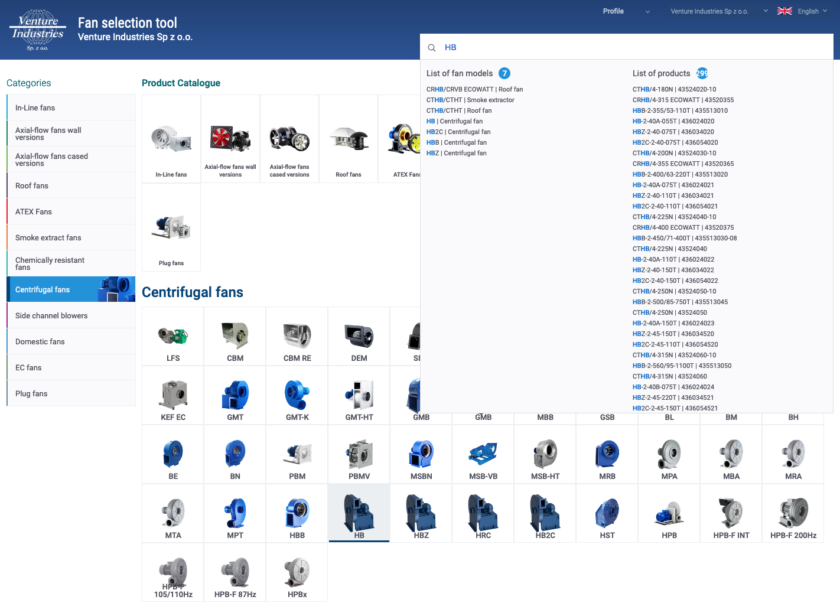The height and width of the screenshot is (616, 840).
Task: Select In-Line fans category
Action: coord(71,107)
